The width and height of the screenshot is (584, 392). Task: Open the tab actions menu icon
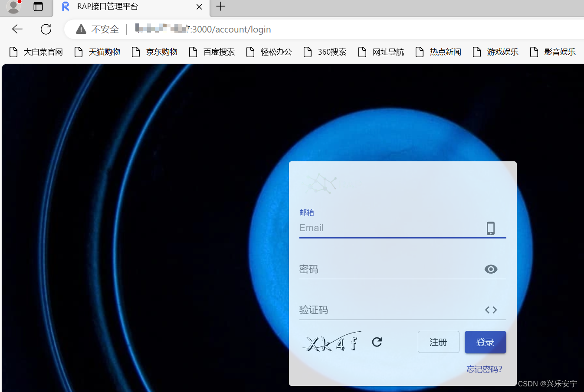[38, 7]
